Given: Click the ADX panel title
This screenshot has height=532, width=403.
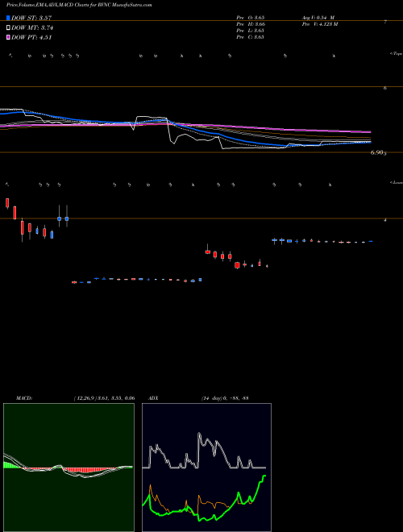Looking at the screenshot, I should pos(154,398).
